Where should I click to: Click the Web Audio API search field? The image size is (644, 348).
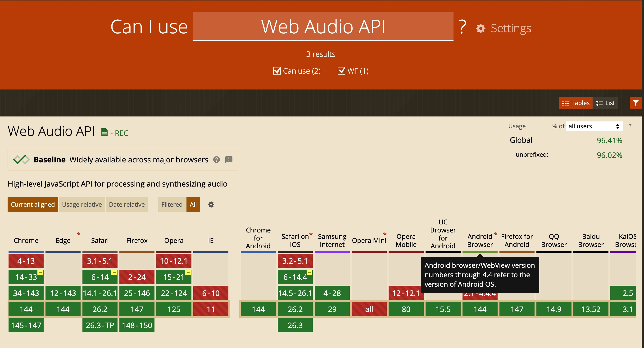pyautogui.click(x=323, y=27)
